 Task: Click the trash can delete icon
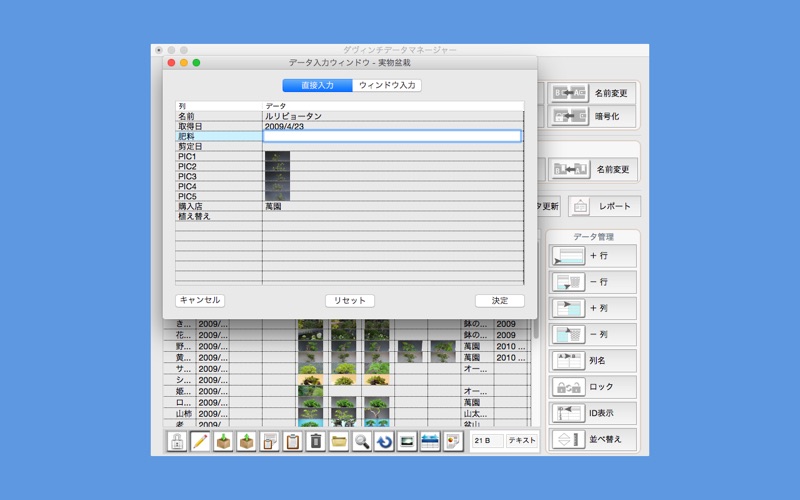point(315,441)
